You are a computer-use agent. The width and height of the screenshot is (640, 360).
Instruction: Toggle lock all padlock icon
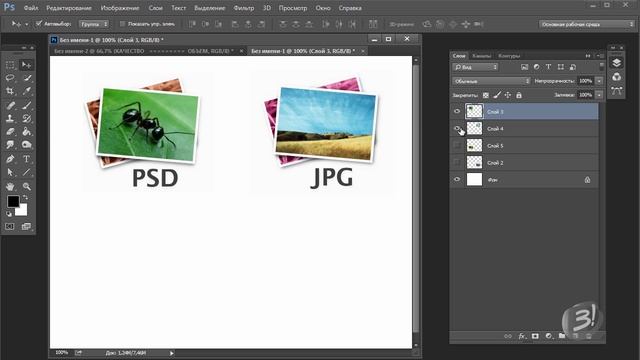[x=519, y=95]
